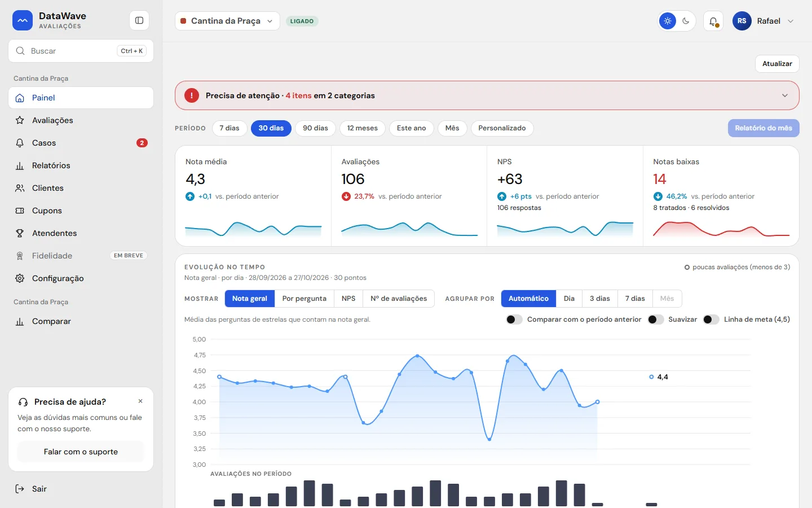Open the Rafael user menu
The image size is (812, 508).
point(764,21)
